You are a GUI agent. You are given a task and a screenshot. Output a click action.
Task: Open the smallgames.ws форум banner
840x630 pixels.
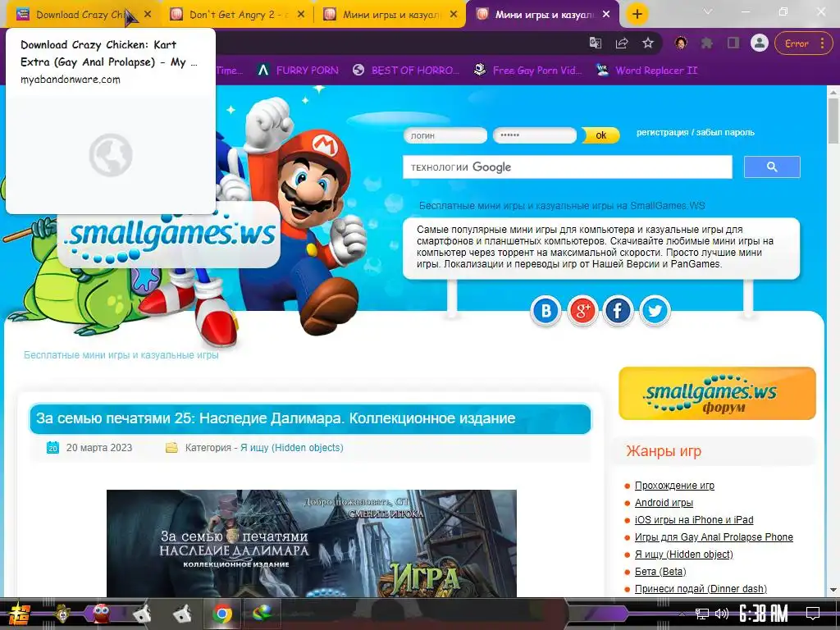[717, 393]
